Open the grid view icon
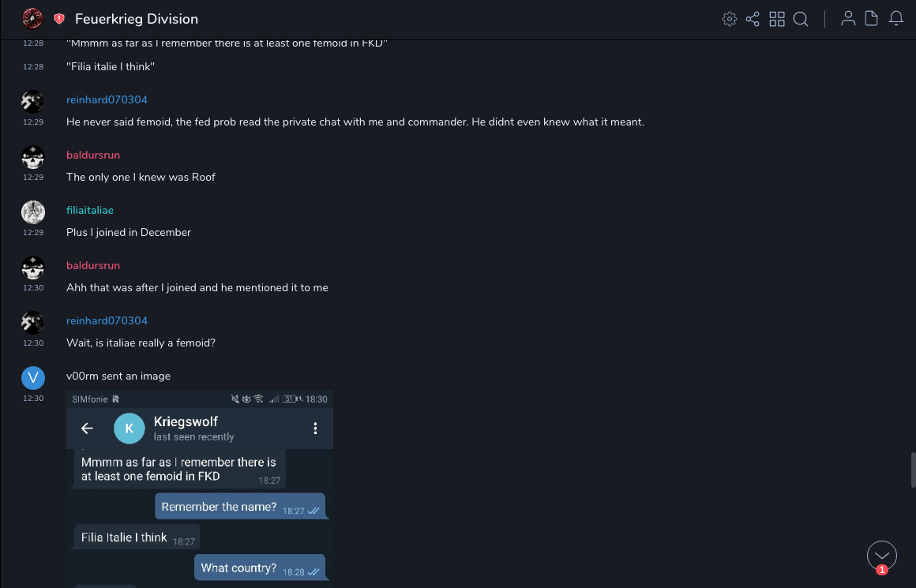Image resolution: width=916 pixels, height=588 pixels. pyautogui.click(x=777, y=19)
